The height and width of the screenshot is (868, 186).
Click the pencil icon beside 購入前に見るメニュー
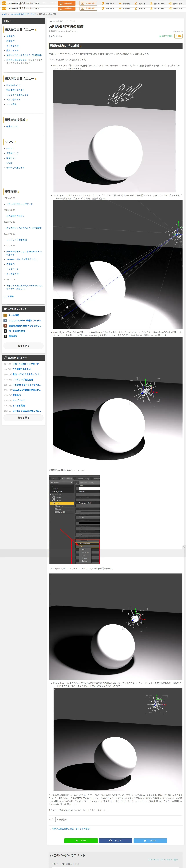(36, 79)
